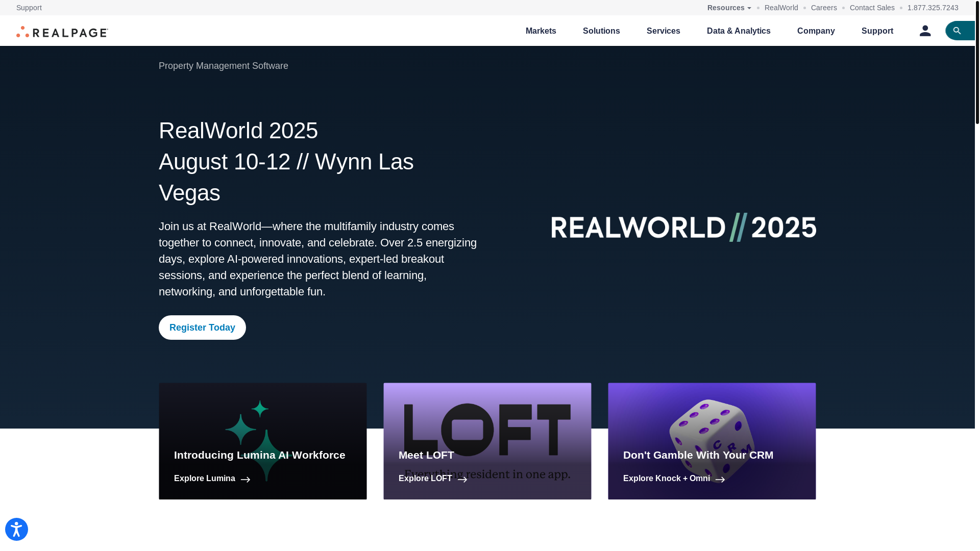Viewport: 980px width, 551px height.
Task: Open the accessibility options widget
Action: pos(16,529)
